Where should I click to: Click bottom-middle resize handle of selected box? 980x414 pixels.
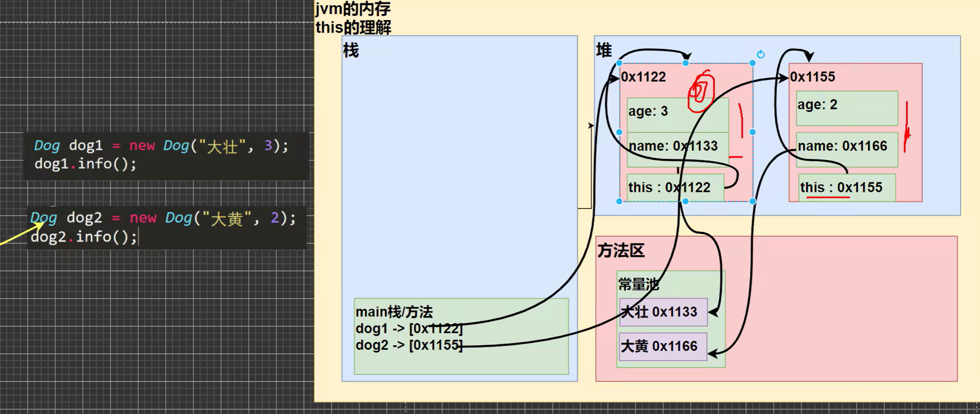tap(686, 201)
